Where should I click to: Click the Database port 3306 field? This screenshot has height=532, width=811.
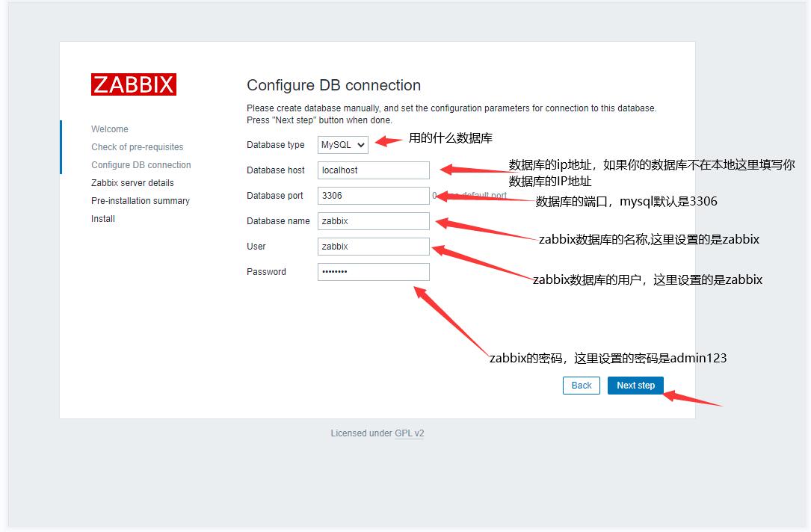tap(374, 196)
